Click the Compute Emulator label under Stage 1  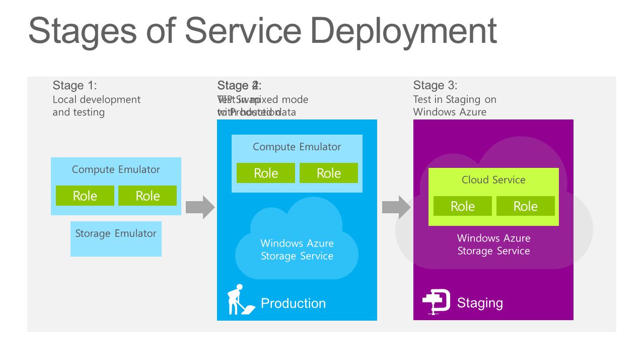click(x=116, y=169)
